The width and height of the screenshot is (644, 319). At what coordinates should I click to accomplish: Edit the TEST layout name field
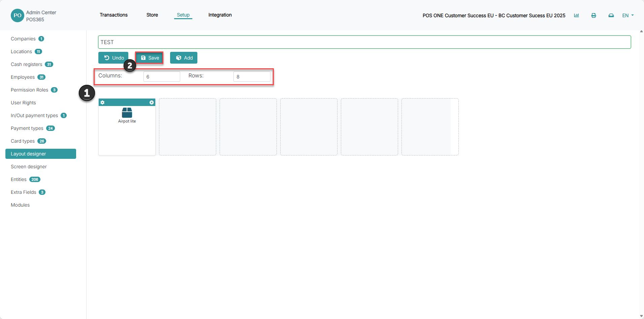[x=364, y=42]
